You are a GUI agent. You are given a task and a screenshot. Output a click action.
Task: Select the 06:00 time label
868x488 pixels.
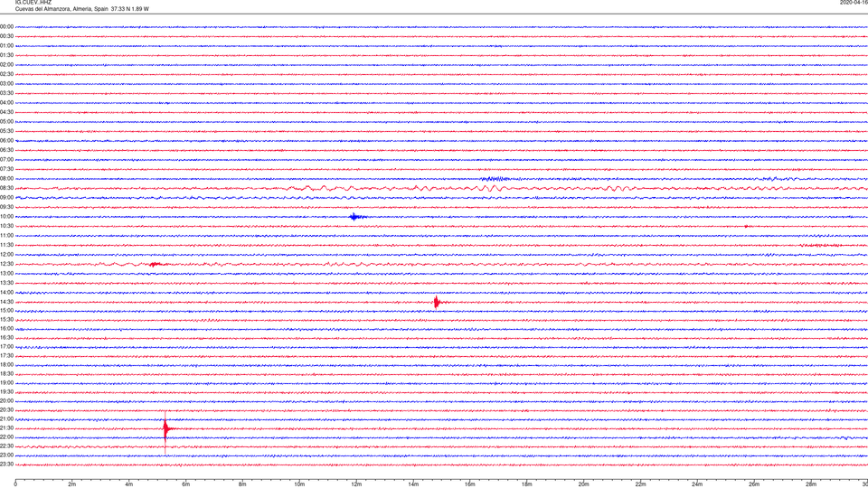pos(6,141)
